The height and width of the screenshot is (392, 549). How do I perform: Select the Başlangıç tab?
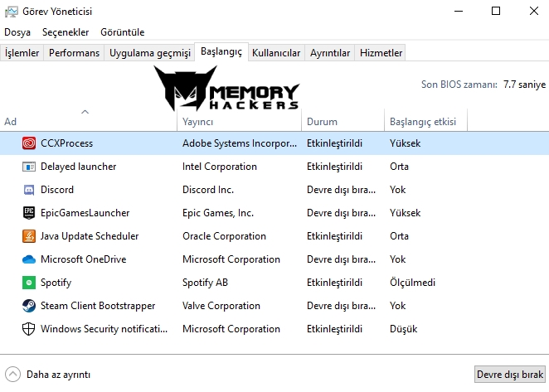(x=221, y=52)
